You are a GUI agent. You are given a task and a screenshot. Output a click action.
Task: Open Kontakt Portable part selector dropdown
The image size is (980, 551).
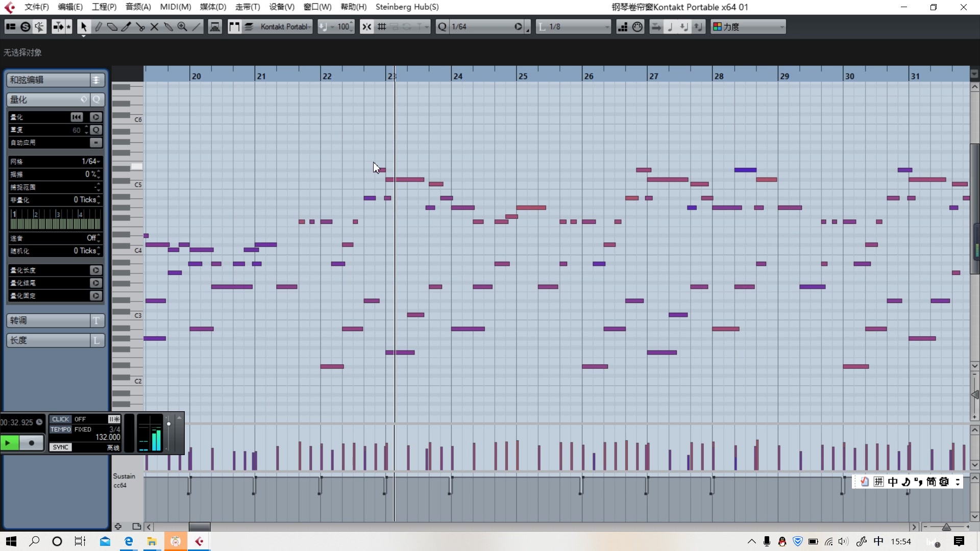pyautogui.click(x=285, y=27)
